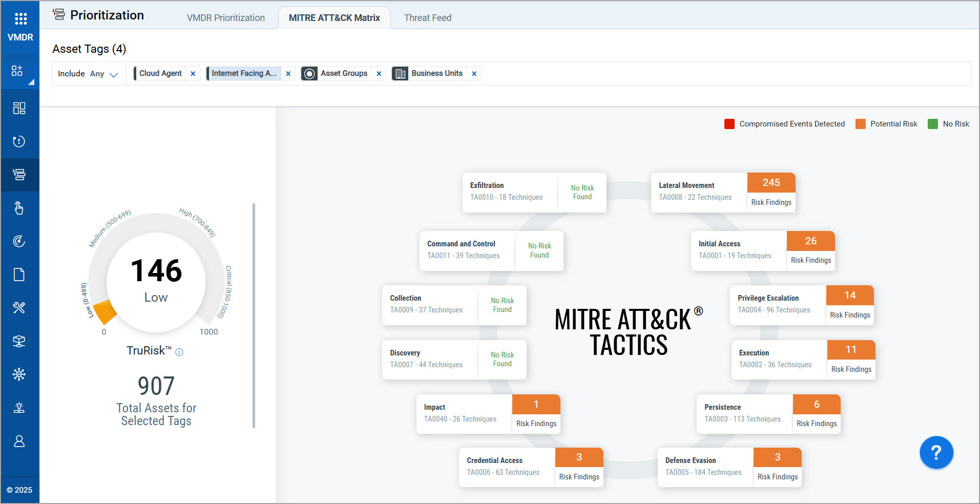Image resolution: width=980 pixels, height=504 pixels.
Task: Click the malware detection icon in the sidebar
Action: 19,374
